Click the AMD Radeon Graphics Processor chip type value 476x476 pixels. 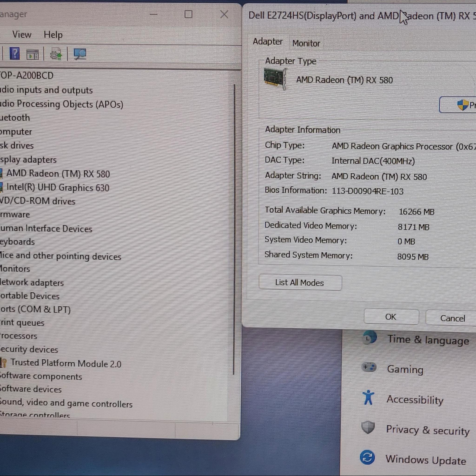pos(404,146)
